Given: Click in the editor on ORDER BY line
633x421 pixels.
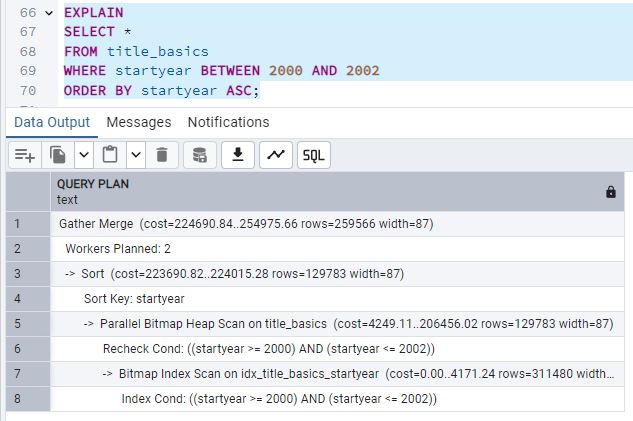Looking at the screenshot, I should coord(160,90).
